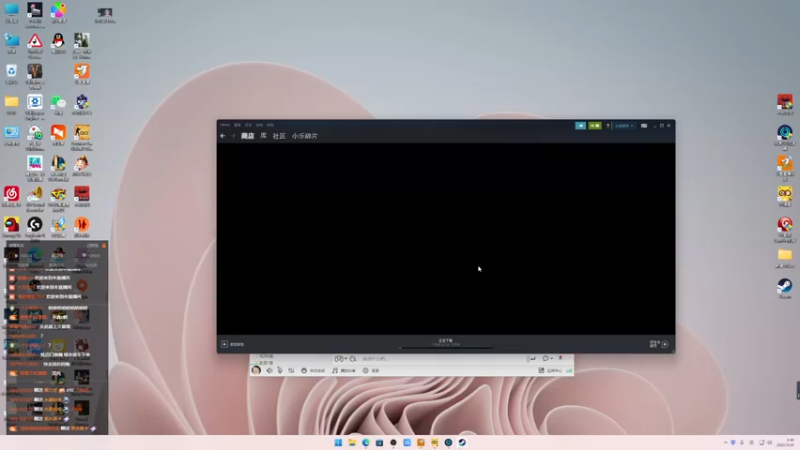The width and height of the screenshot is (800, 450).
Task: Open the gear settings in voice chat window
Action: [x=365, y=370]
